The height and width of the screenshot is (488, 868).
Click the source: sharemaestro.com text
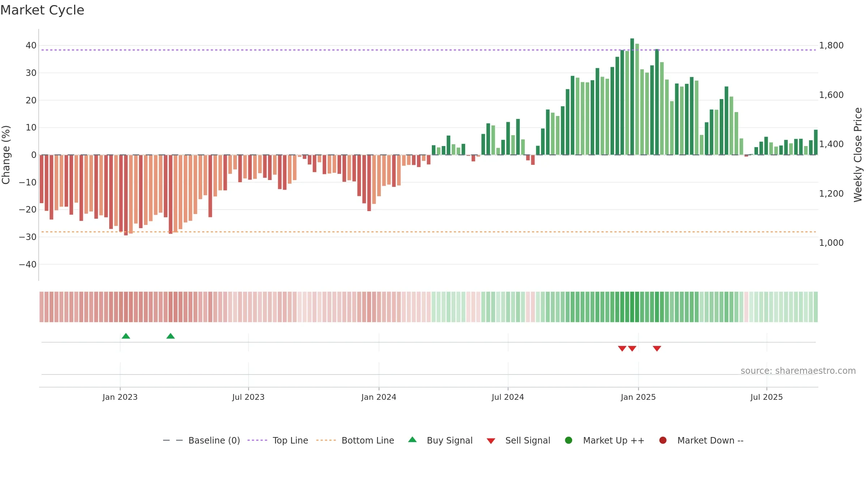pyautogui.click(x=798, y=371)
